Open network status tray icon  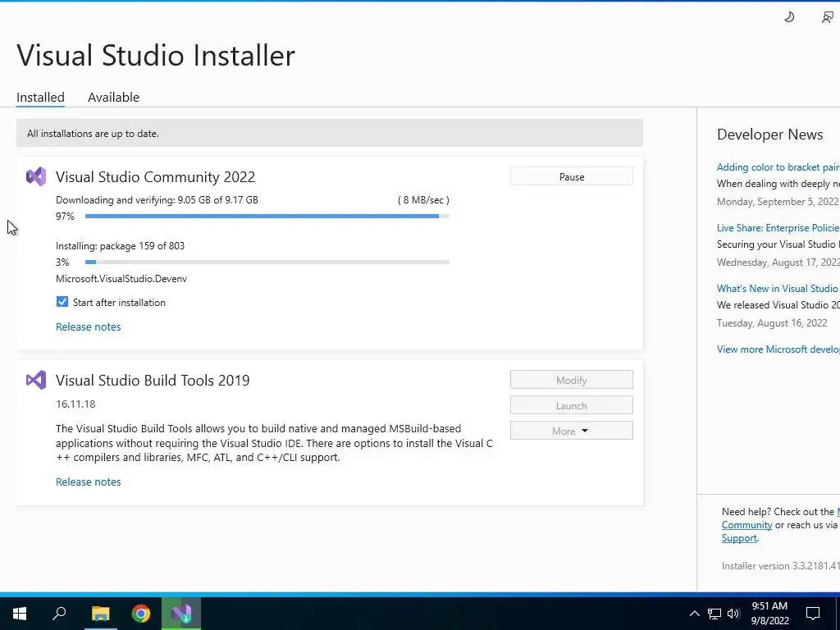(x=714, y=614)
